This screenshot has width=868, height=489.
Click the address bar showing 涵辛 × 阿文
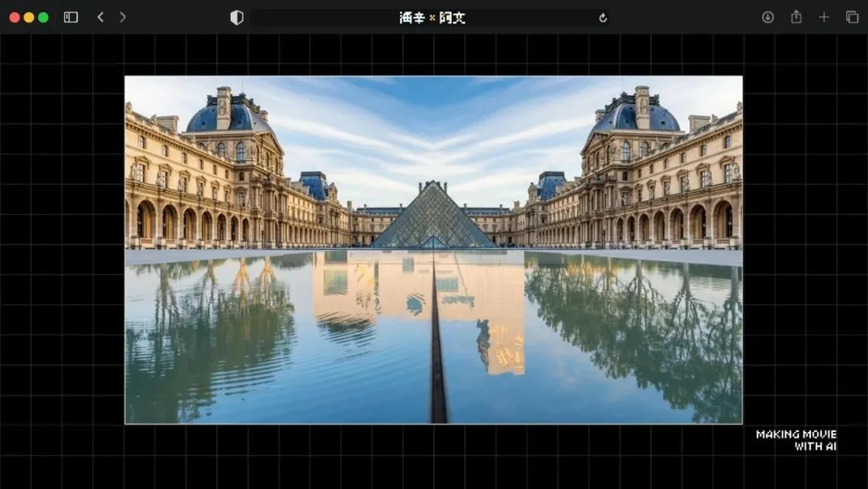(x=432, y=18)
